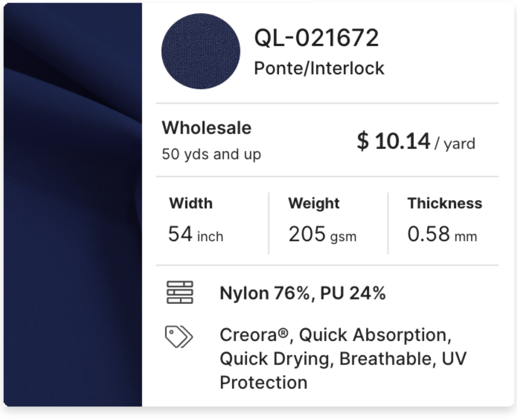This screenshot has width=517, height=420.
Task: Click the '50 yds and up' text
Action: coord(211,154)
